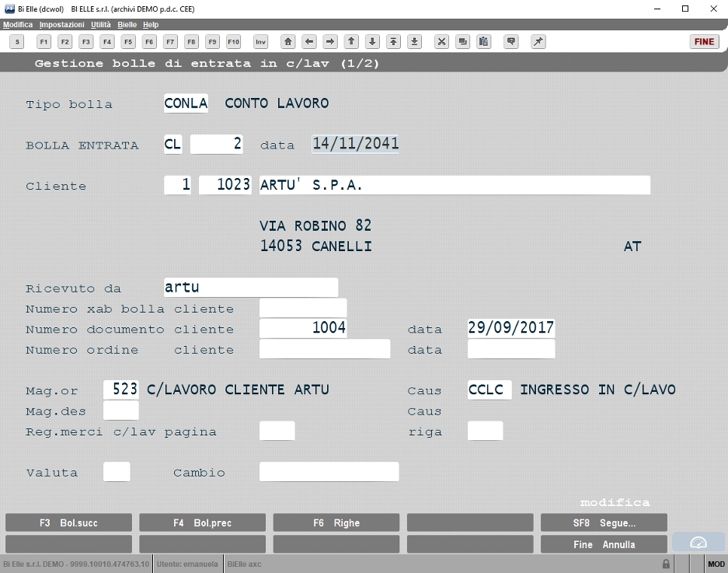The width and height of the screenshot is (728, 573).
Task: Open the Bielle menu
Action: pos(127,25)
